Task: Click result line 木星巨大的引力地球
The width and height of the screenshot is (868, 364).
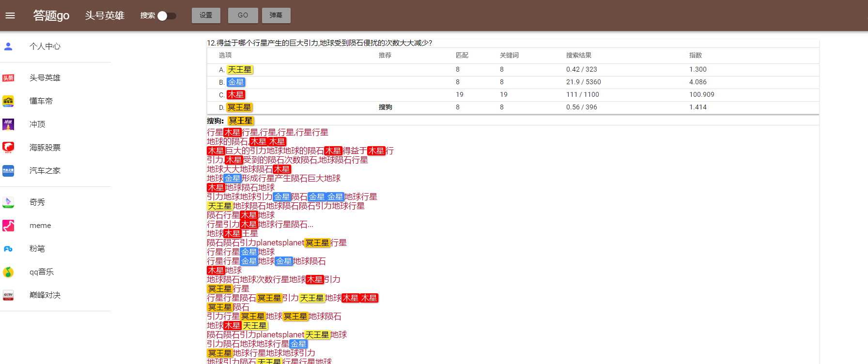Action: point(300,151)
